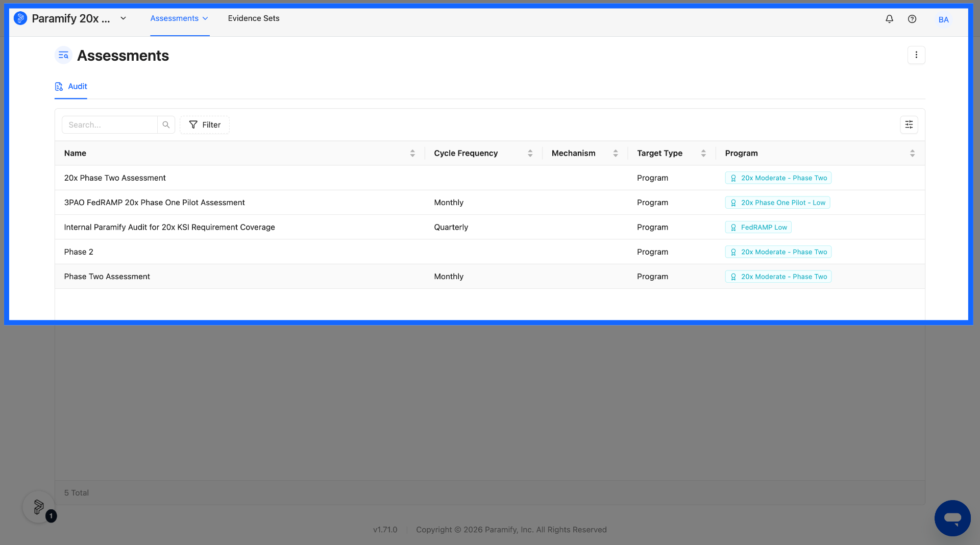Click the Paramify logo icon

(x=20, y=18)
